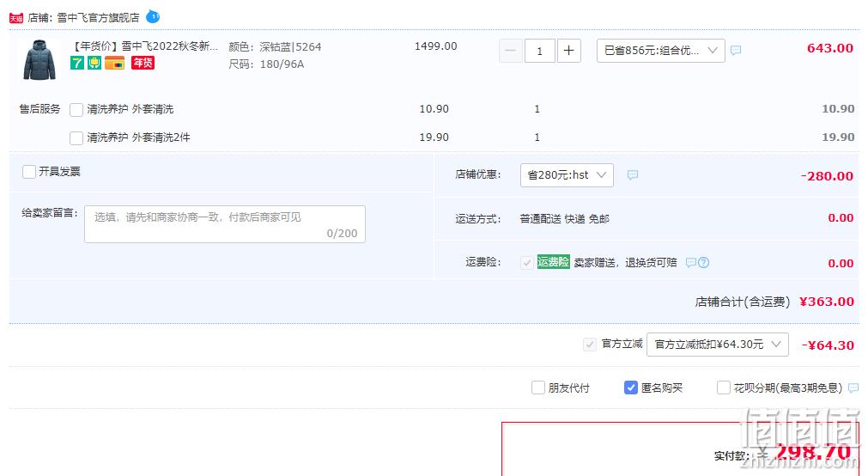Screen dimensions: 868x476
Task: Click the green 7-day return badge icon
Action: pos(77,64)
